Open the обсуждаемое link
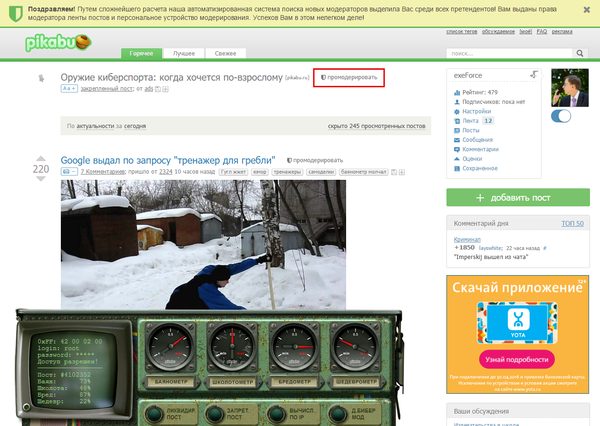Screen dimensions: 600x426 click(498, 31)
